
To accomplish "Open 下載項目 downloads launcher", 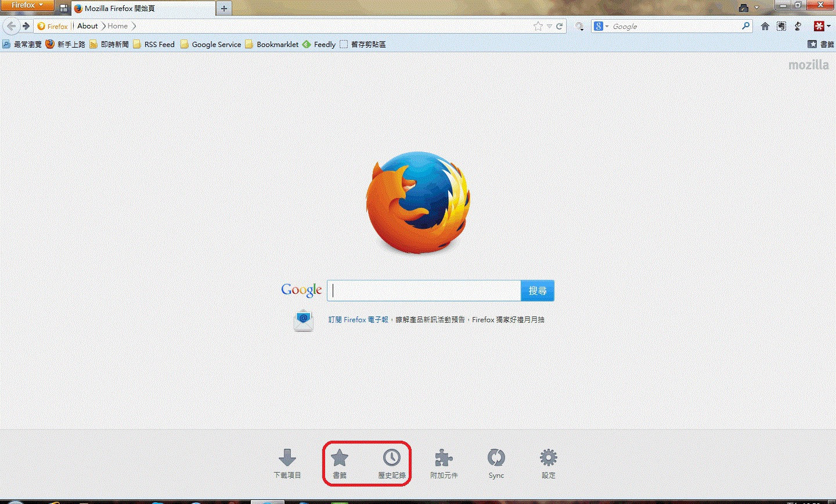I will pyautogui.click(x=287, y=463).
